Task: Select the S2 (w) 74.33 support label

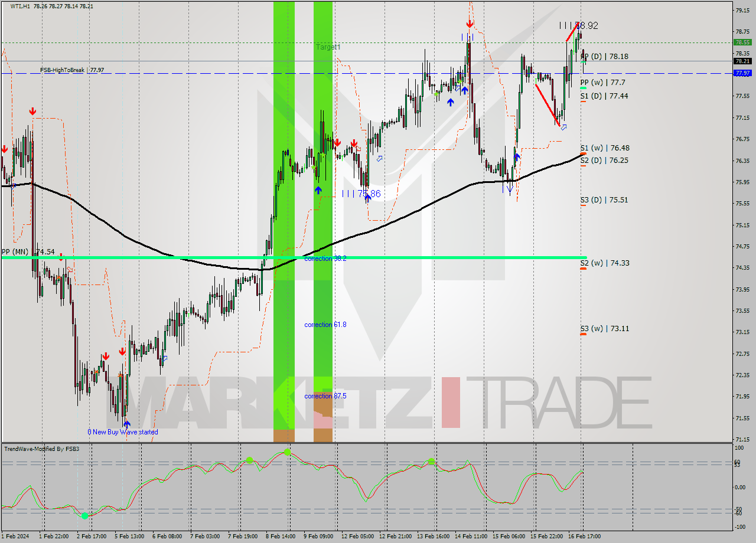Action: 604,263
